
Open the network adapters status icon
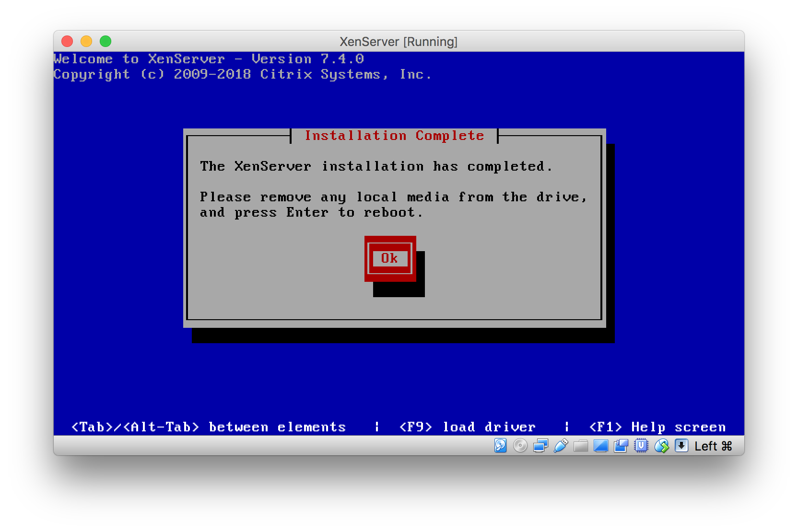540,446
